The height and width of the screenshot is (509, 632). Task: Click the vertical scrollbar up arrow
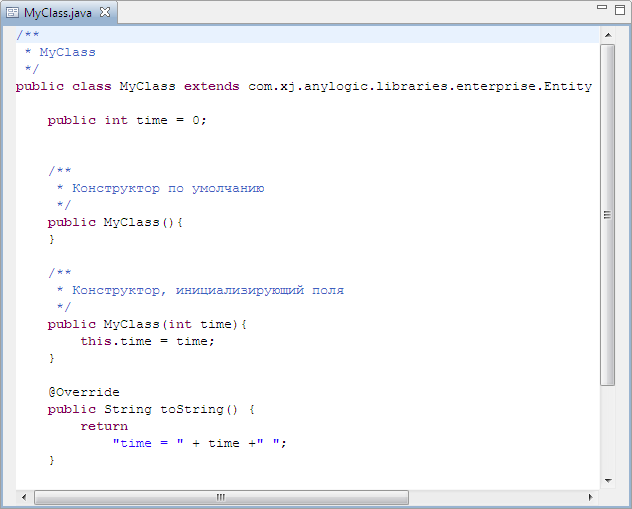pos(608,35)
